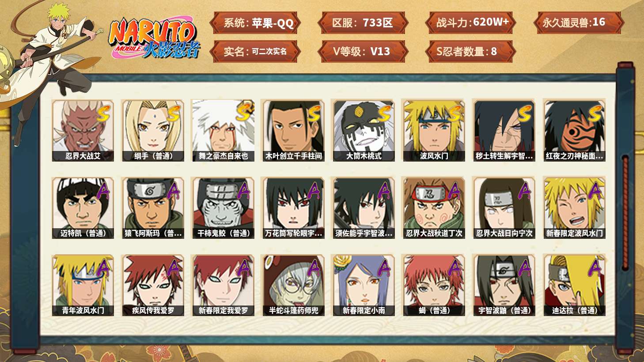Click the 区服: 733区 server badge
The width and height of the screenshot is (644, 362).
click(x=363, y=23)
